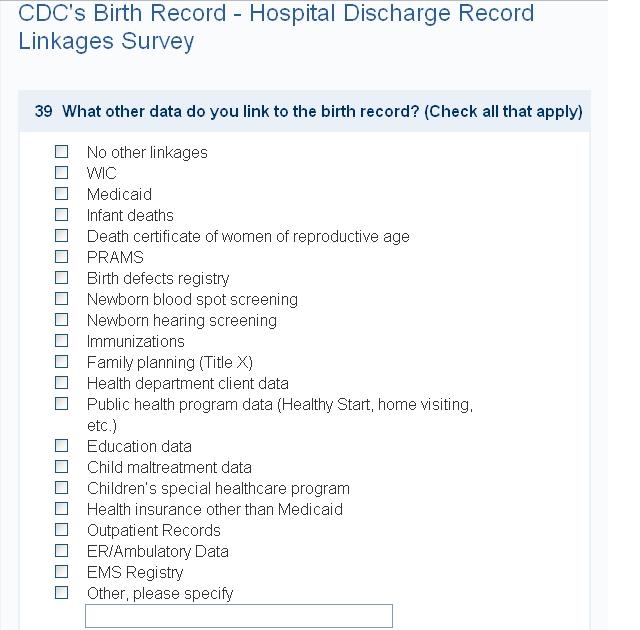This screenshot has width=640, height=630.
Task: Select the Medicaid checkbox
Action: tap(62, 194)
